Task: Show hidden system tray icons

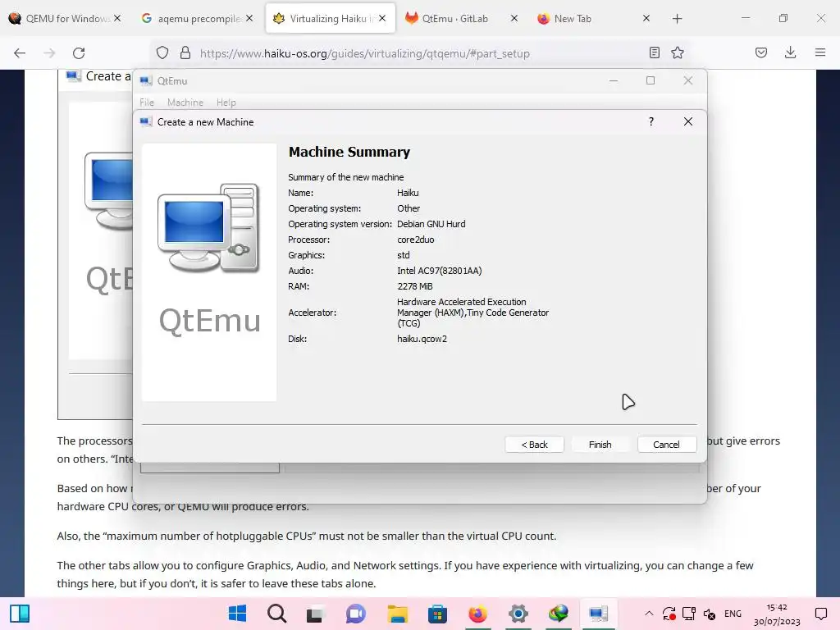Action: [x=649, y=614]
